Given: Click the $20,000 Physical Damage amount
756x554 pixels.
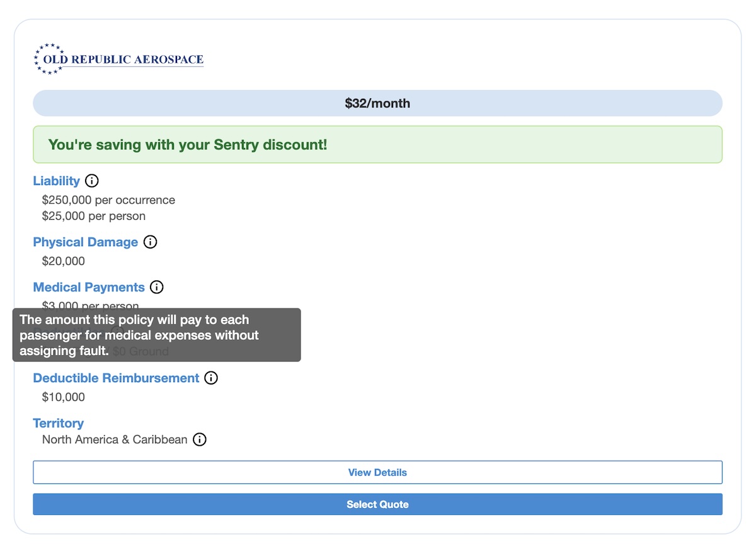Looking at the screenshot, I should point(63,261).
